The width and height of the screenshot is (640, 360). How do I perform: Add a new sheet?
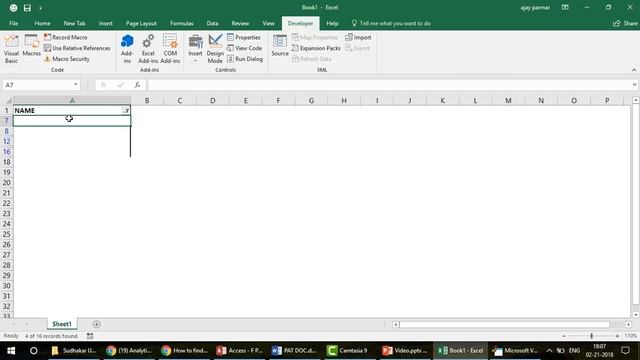click(97, 324)
